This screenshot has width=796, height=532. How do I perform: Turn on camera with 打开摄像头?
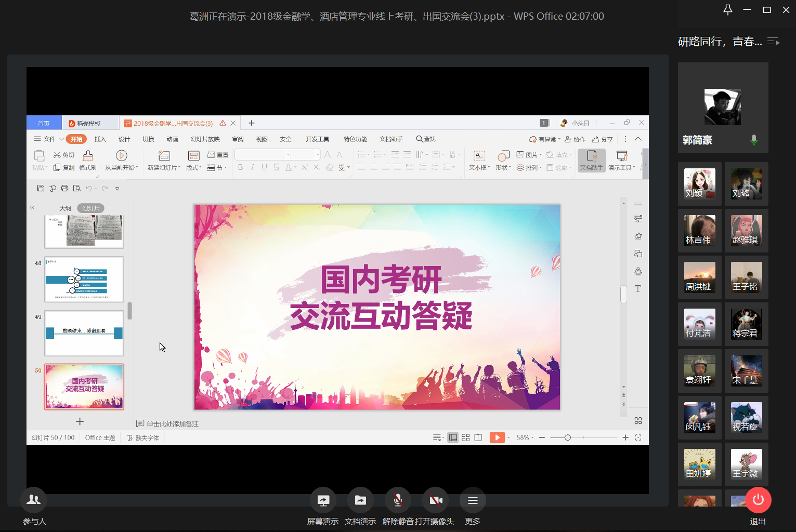[x=436, y=500]
